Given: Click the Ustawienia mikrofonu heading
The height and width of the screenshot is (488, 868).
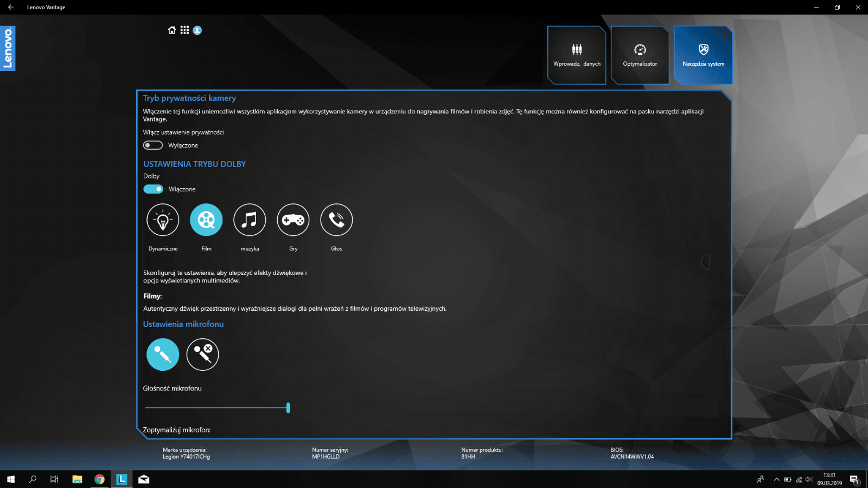Looking at the screenshot, I should point(183,324).
